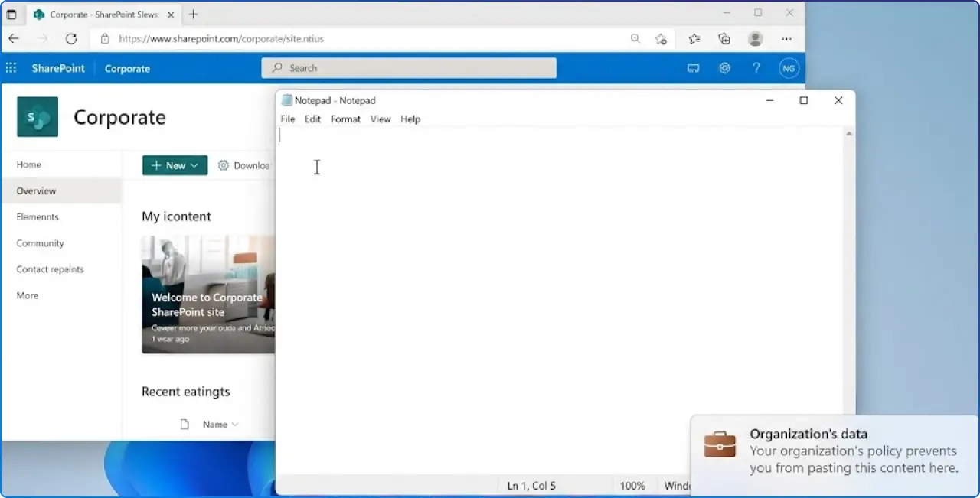Open browser settings via the ellipsis menu

tap(786, 38)
